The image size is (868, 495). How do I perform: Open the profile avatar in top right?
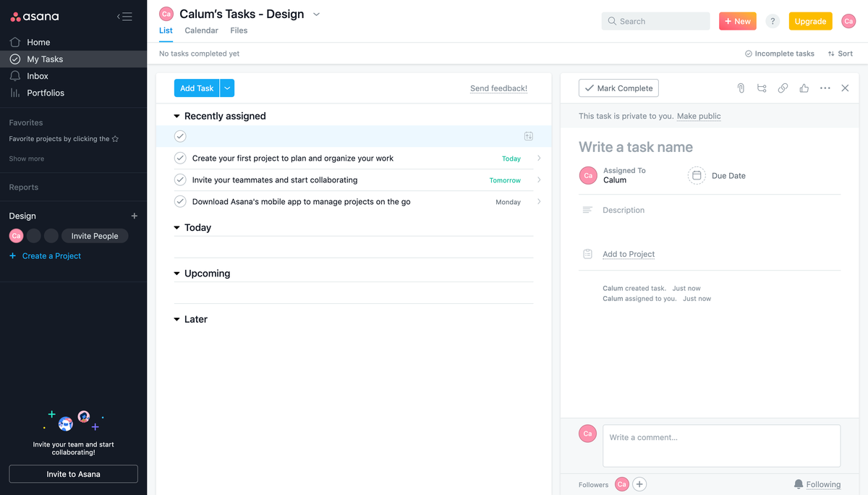(x=848, y=21)
